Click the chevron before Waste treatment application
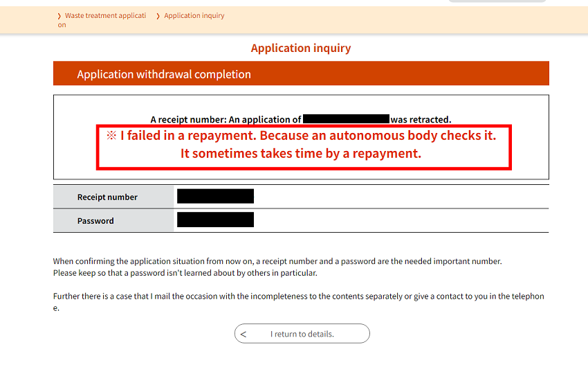Screen dimensions: 588x365 tap(59, 16)
